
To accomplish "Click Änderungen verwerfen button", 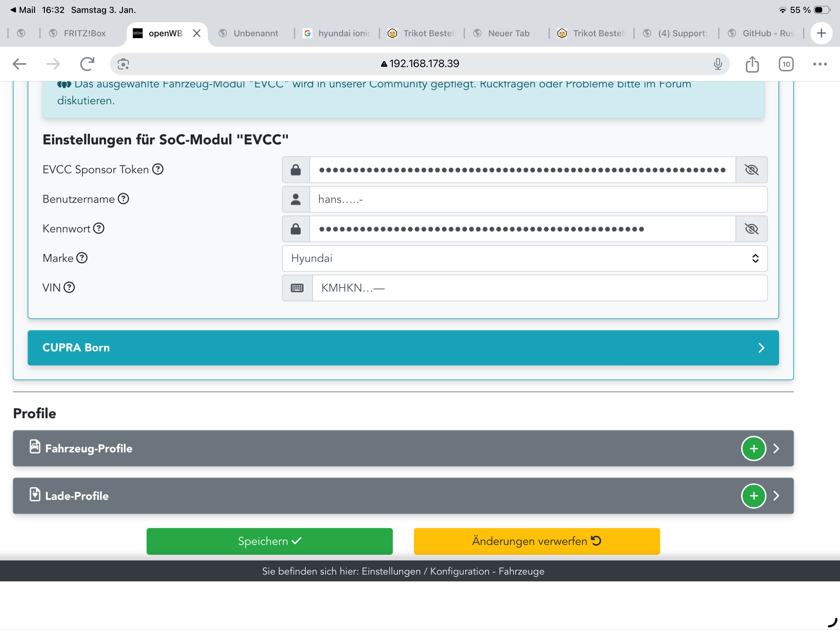I will [x=537, y=541].
